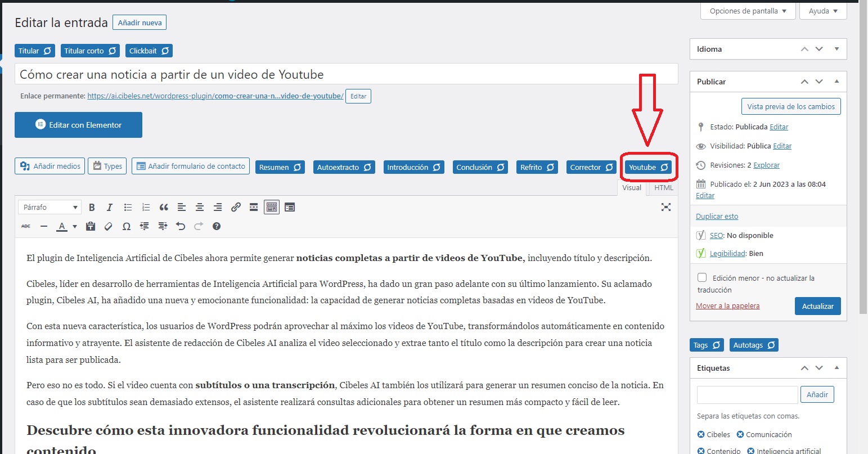Remove the Cibeles tag

701,434
